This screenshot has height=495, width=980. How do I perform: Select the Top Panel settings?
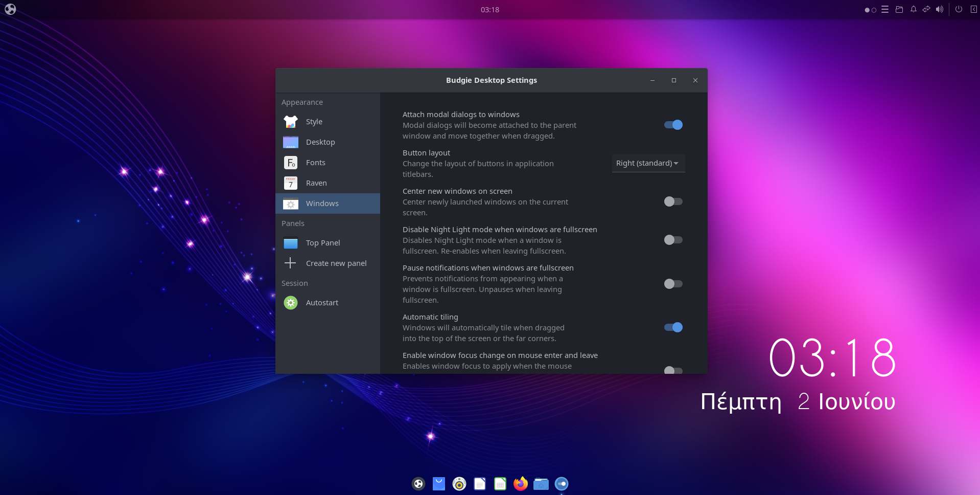click(323, 242)
